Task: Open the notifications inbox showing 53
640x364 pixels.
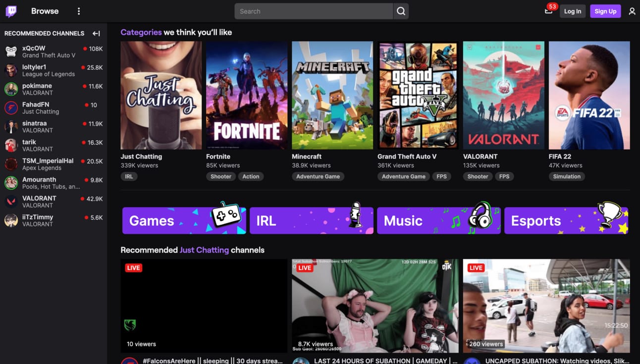Action: (548, 11)
